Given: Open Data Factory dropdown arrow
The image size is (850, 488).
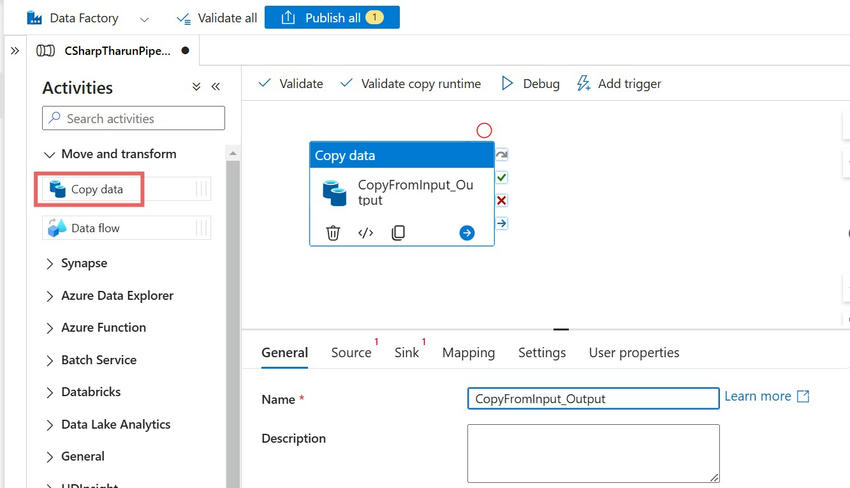Looking at the screenshot, I should pyautogui.click(x=144, y=20).
